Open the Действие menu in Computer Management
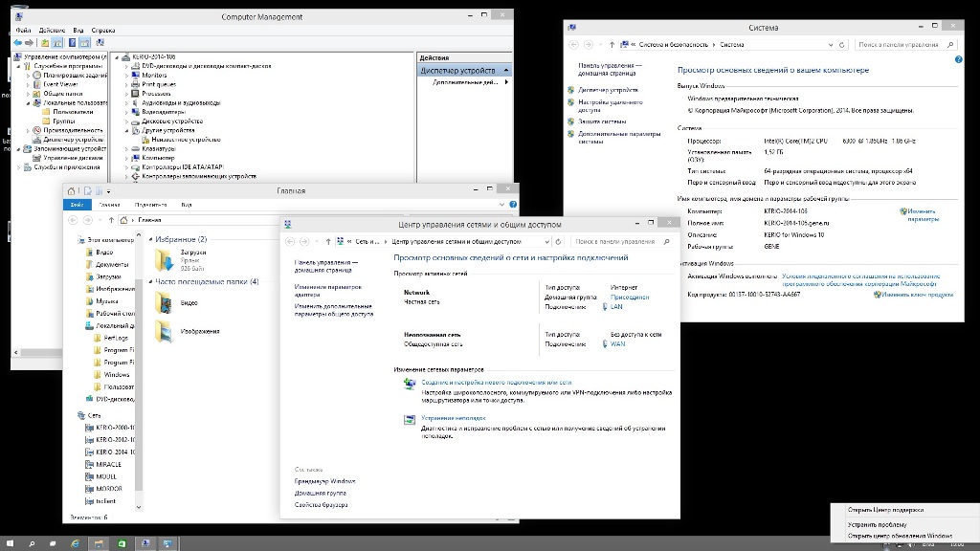The image size is (980, 551). [x=52, y=31]
